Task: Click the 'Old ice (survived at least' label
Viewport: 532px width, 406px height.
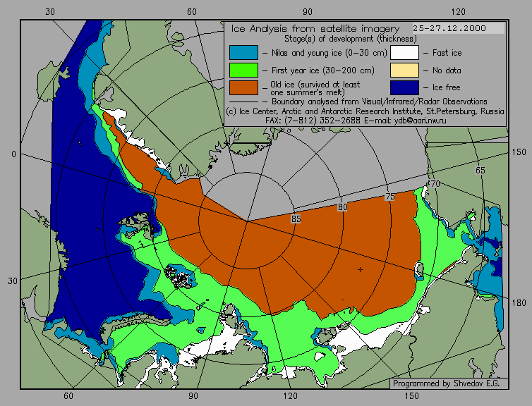Action: click(315, 84)
